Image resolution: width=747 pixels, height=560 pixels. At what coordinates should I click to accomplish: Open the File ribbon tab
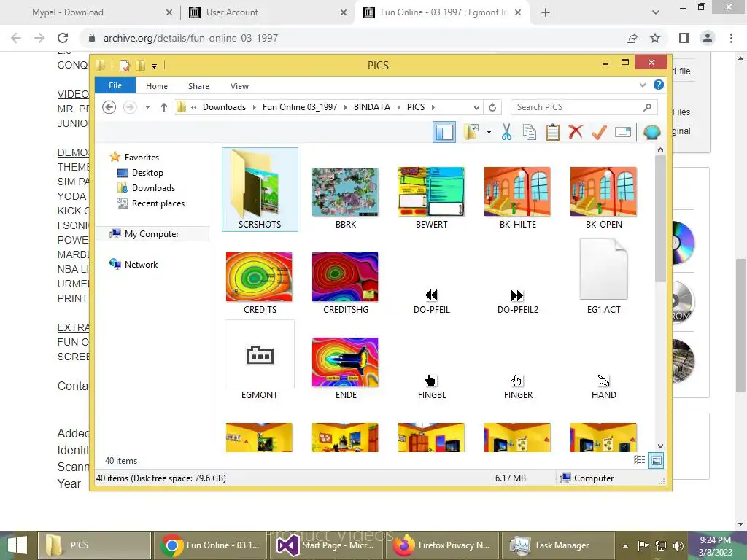[x=115, y=85]
